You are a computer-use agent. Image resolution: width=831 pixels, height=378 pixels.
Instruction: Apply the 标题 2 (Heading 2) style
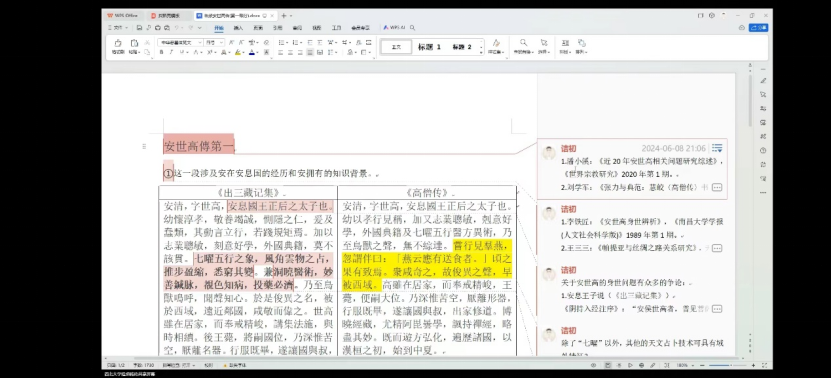click(462, 47)
